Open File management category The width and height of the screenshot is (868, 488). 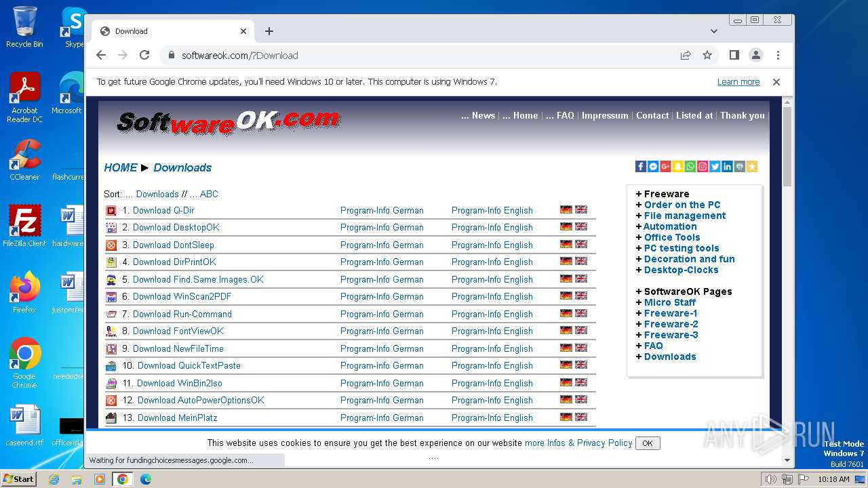[685, 216]
